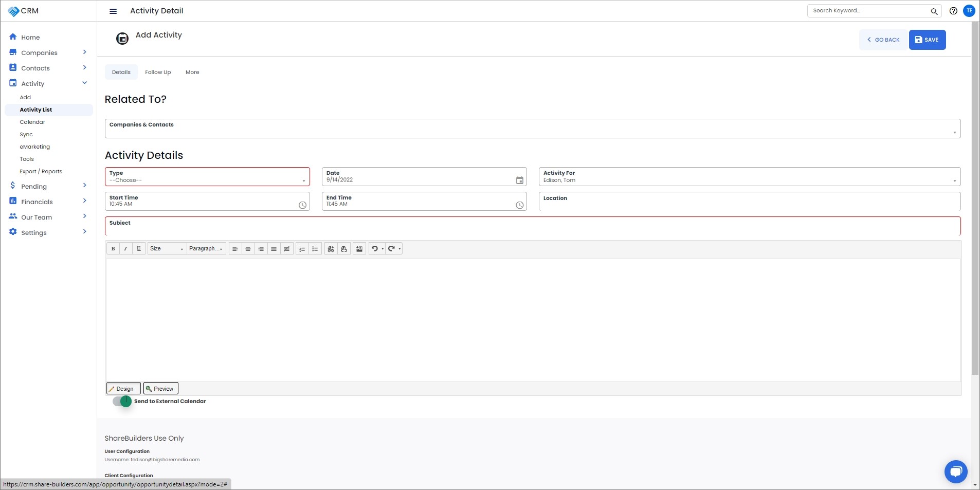The height and width of the screenshot is (490, 980).
Task: Collapse the Activity sidebar section
Action: (84, 83)
